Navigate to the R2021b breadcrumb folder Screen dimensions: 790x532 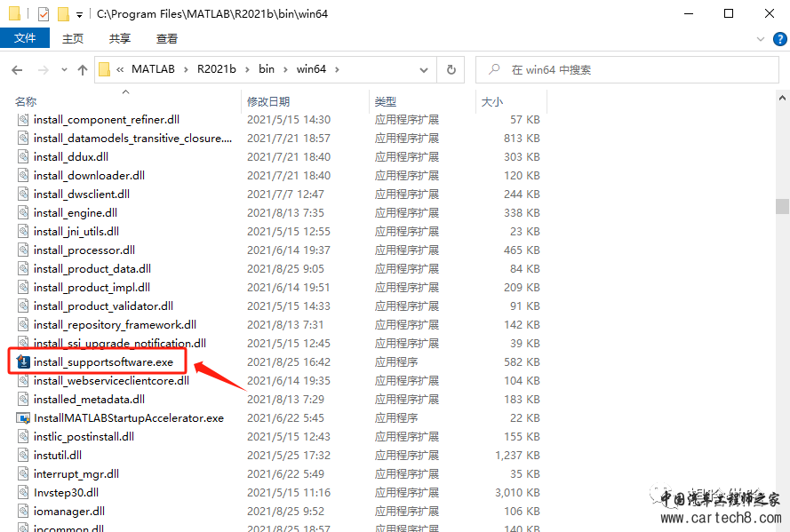[217, 69]
